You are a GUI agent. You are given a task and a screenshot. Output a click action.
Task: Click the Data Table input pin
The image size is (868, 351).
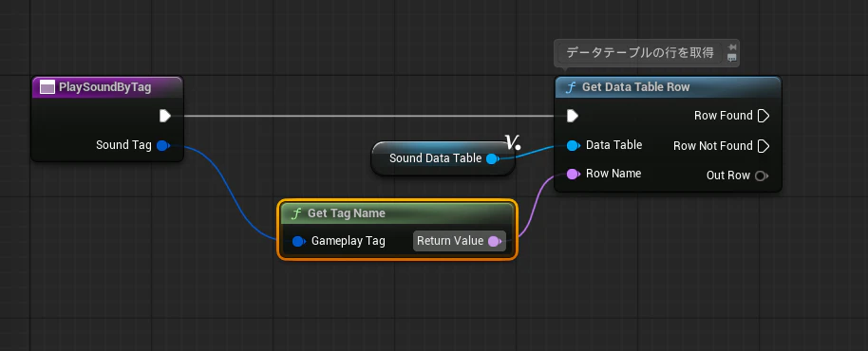coord(574,145)
